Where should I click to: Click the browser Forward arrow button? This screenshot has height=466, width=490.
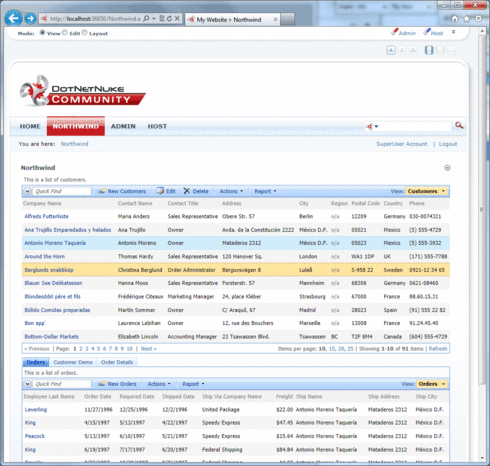tap(30, 18)
